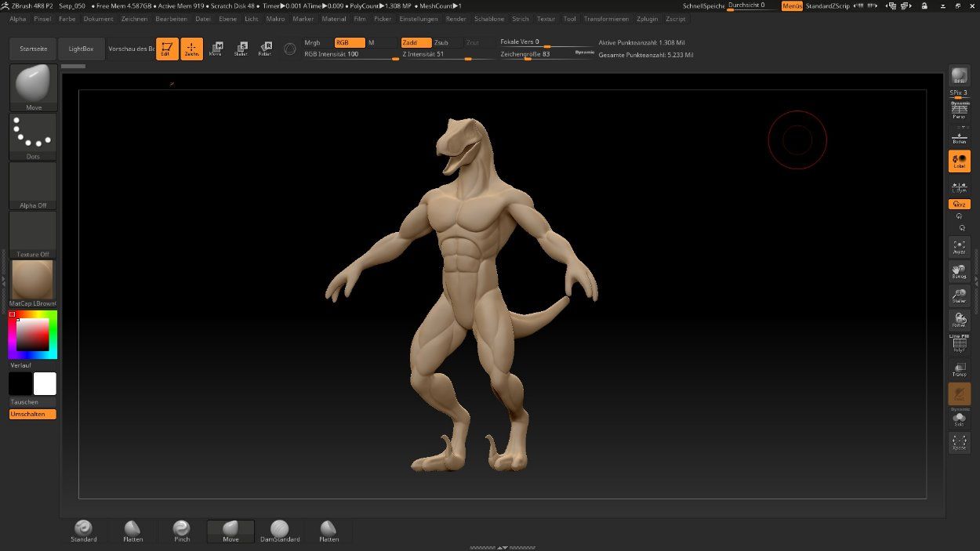
Task: Toggle the Zadd mode button
Action: (416, 42)
